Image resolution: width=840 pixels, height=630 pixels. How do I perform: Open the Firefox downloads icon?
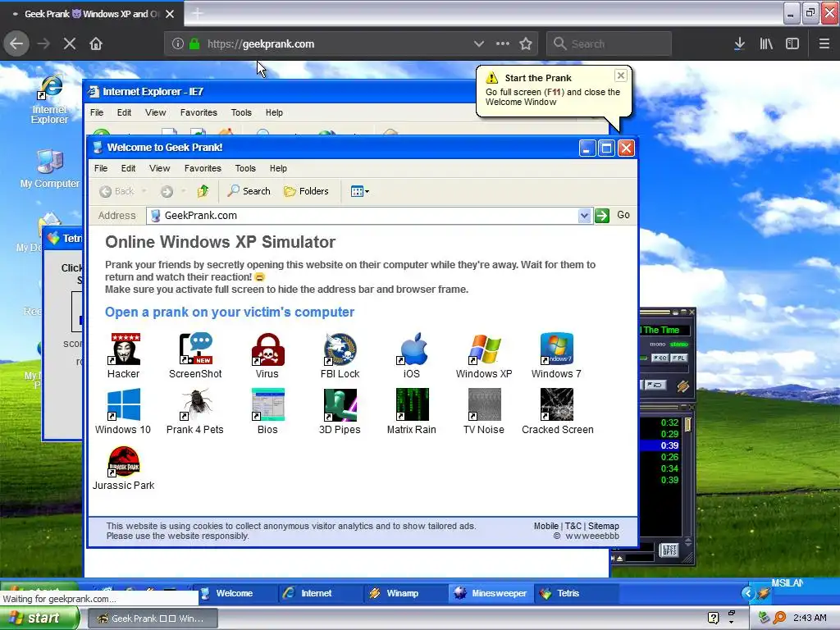tap(739, 44)
